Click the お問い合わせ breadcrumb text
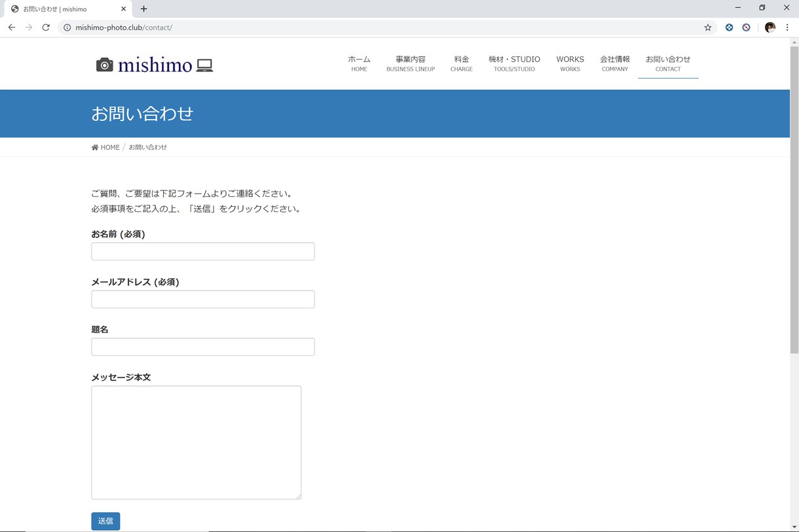This screenshot has height=532, width=799. pyautogui.click(x=147, y=147)
